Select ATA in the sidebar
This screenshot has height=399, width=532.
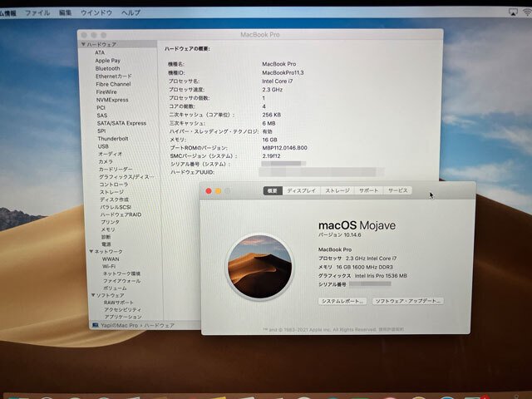[100, 52]
